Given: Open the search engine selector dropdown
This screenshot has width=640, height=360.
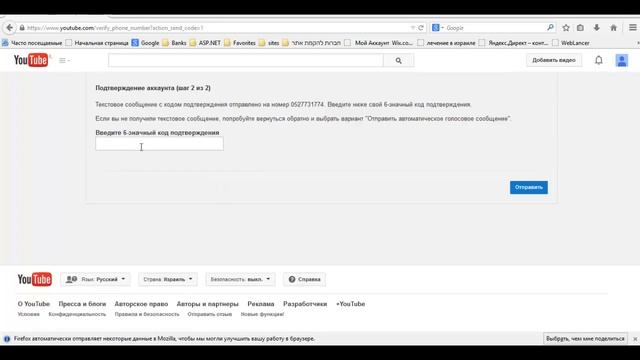Looking at the screenshot, I should 438,28.
